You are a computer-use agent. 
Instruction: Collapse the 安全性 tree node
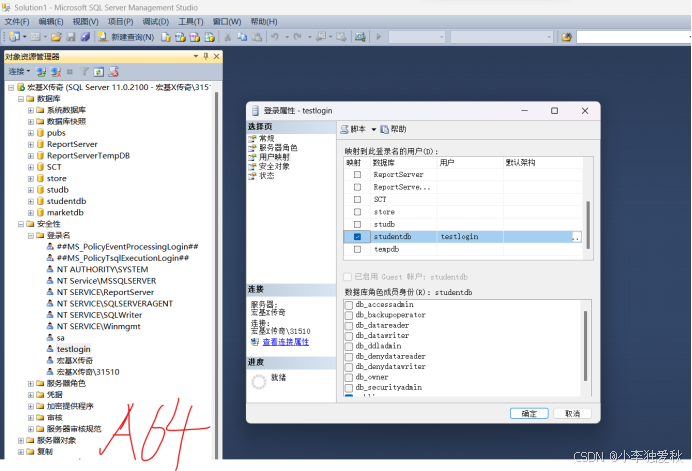(21, 224)
